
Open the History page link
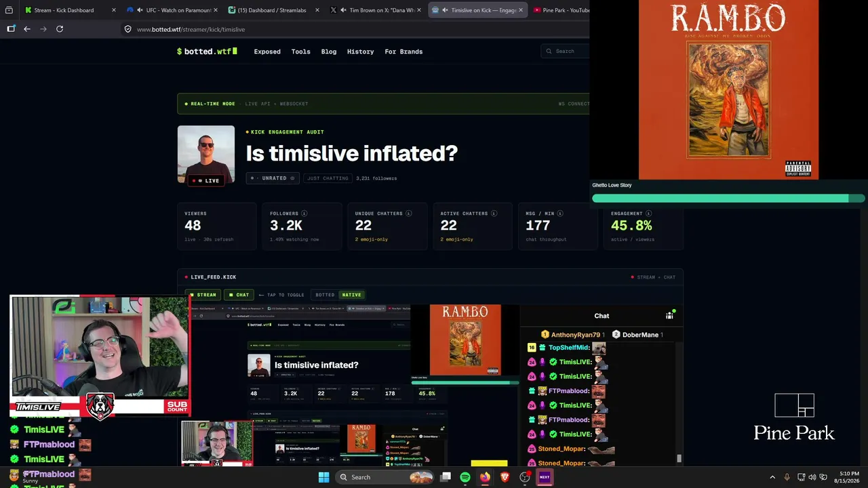(360, 52)
